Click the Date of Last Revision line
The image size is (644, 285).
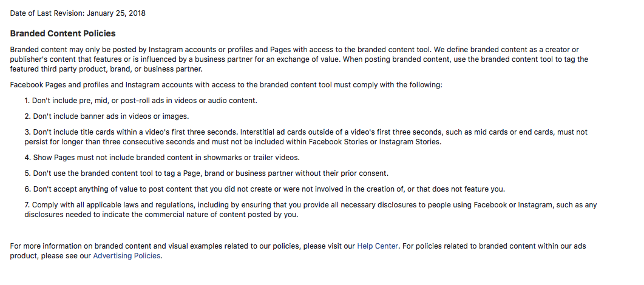(x=78, y=13)
